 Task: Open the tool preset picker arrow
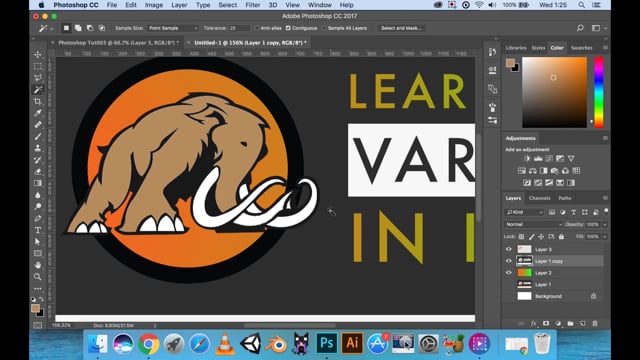pyautogui.click(x=51, y=29)
